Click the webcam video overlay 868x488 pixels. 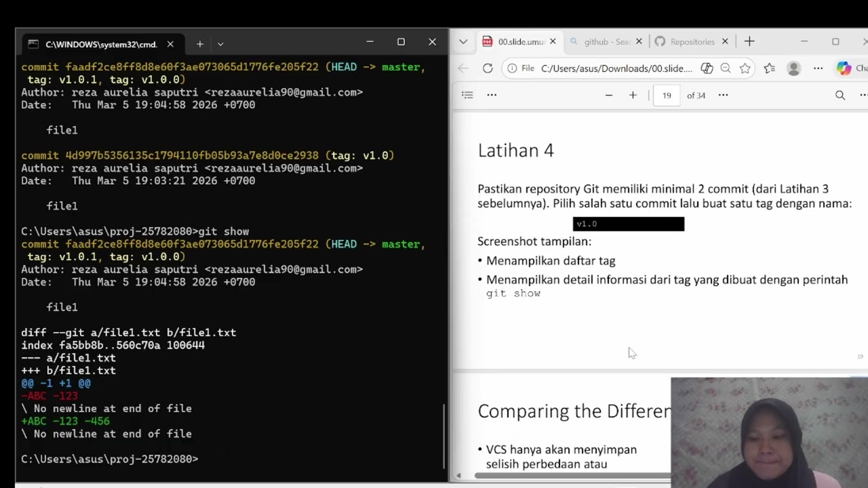pos(769,432)
